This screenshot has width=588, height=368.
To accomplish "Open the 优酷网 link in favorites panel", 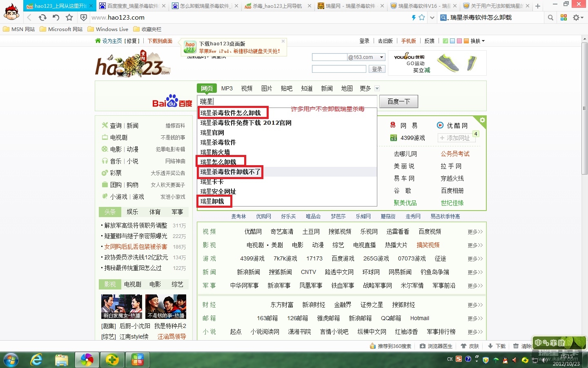I will 453,126.
